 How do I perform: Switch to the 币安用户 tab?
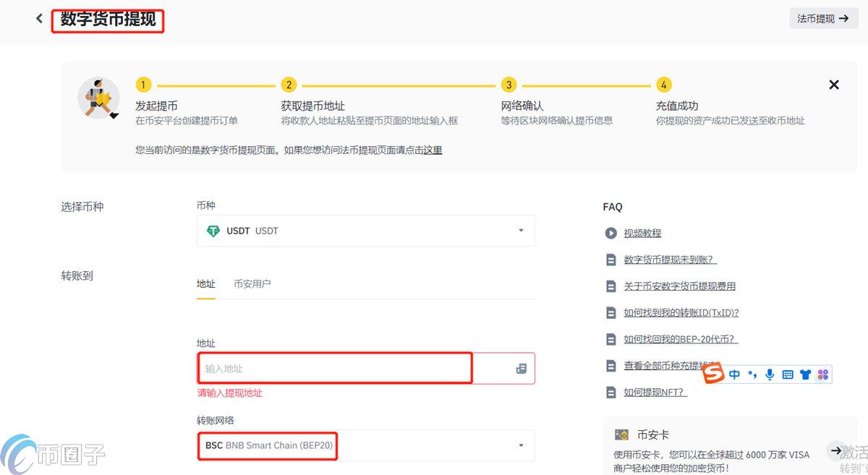pos(252,284)
